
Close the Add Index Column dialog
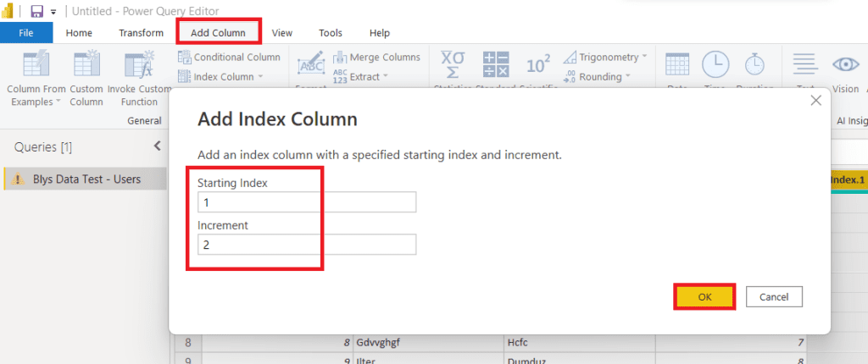pyautogui.click(x=815, y=101)
